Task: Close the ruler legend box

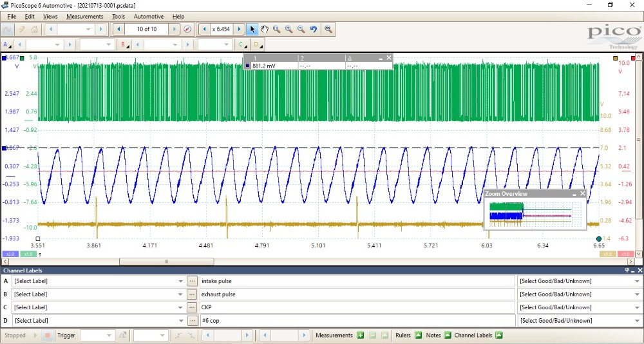Action: pos(389,58)
